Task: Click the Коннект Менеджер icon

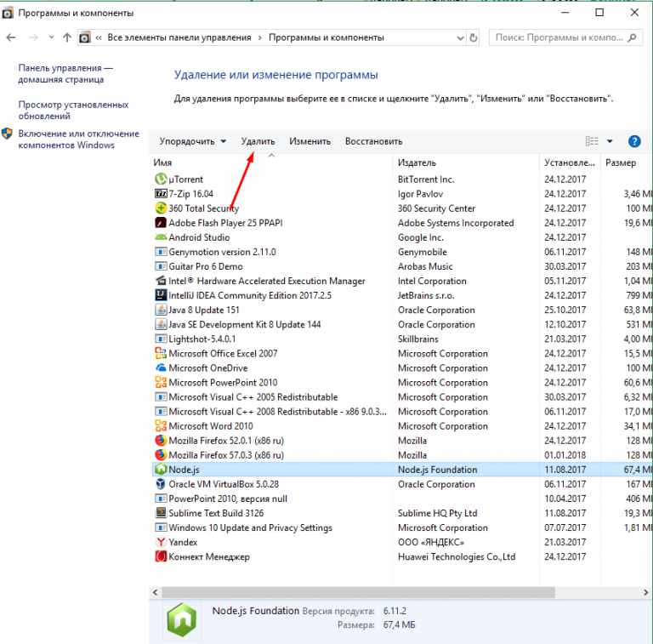Action: (161, 556)
